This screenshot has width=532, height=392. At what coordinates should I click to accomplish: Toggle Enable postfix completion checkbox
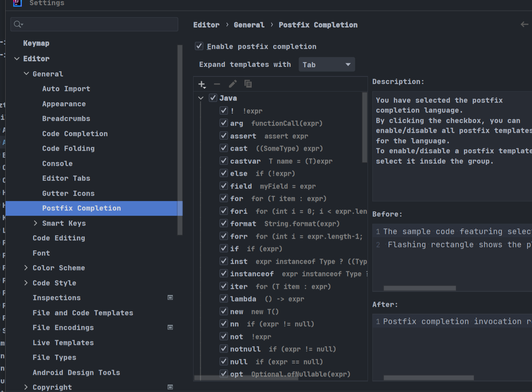(199, 46)
